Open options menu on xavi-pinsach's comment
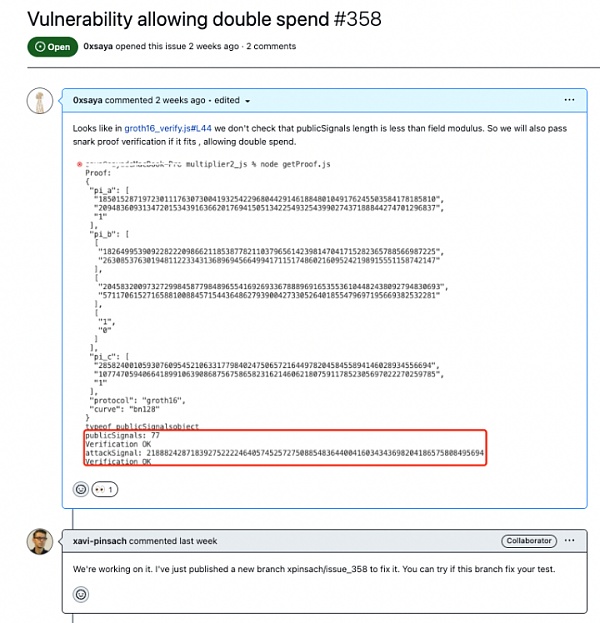 [569, 541]
